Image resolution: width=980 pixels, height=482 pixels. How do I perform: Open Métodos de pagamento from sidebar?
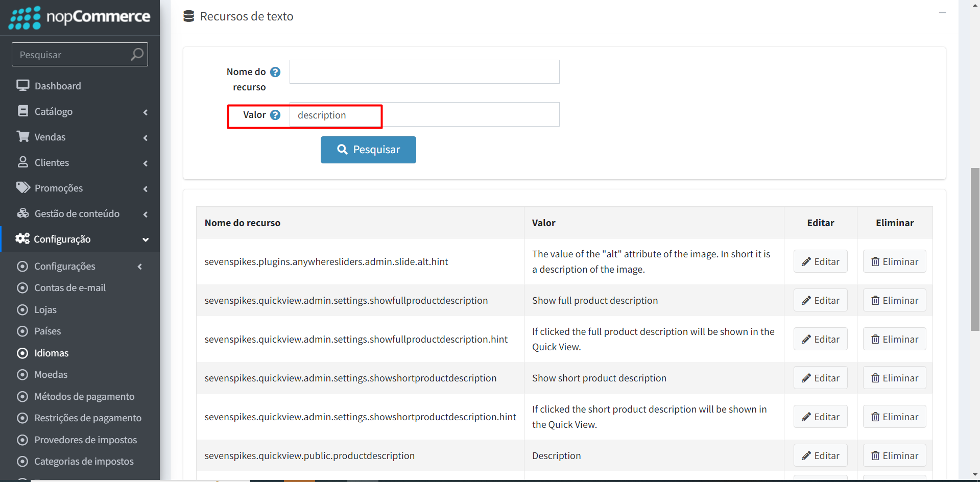tap(84, 396)
